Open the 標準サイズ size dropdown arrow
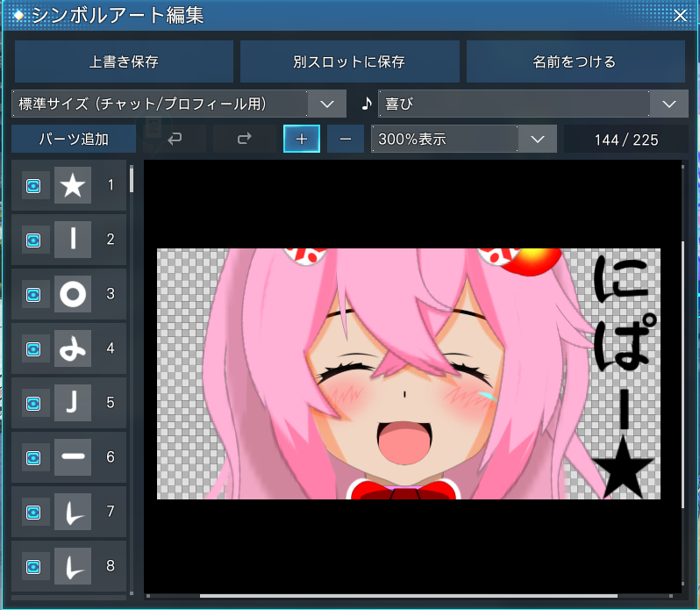Viewport: 700px width, 610px height. (x=327, y=104)
